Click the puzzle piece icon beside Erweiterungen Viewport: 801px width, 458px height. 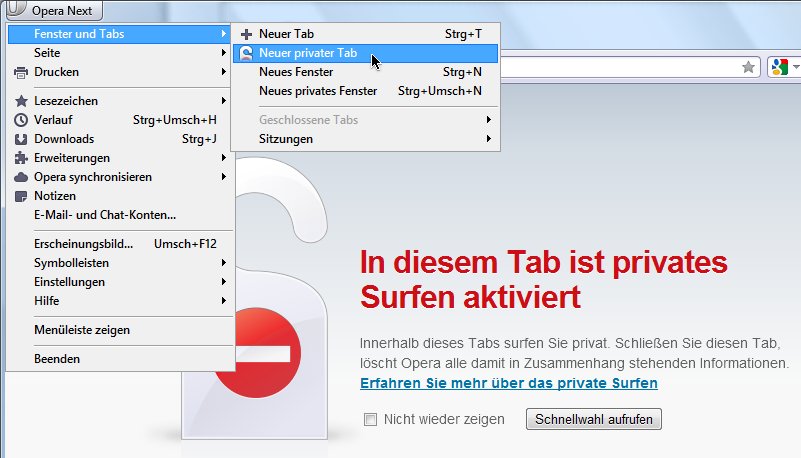21,158
